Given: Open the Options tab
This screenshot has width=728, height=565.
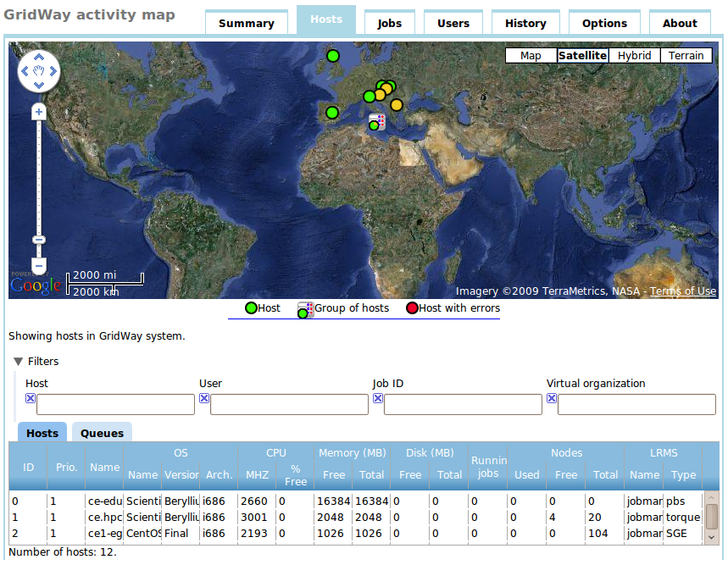Looking at the screenshot, I should click(604, 23).
